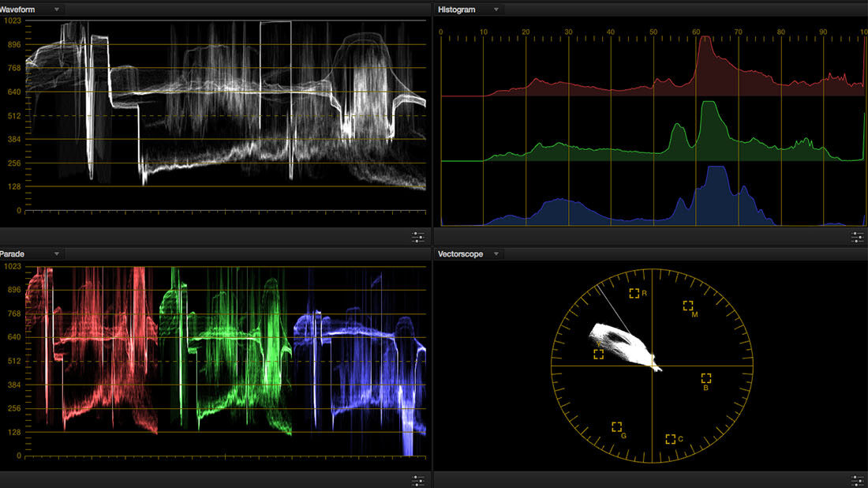Screen dimensions: 868x488
Task: Expand the Vectorscope type dropdown arrow
Action: pos(496,254)
